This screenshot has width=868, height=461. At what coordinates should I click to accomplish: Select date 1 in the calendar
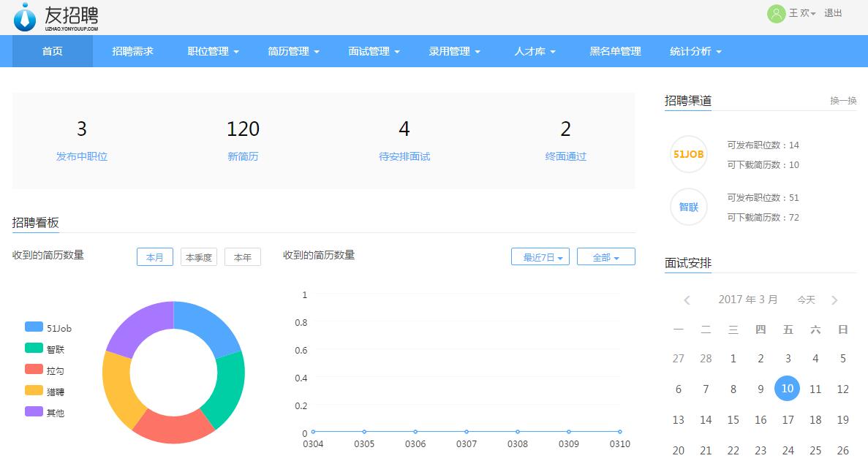coord(733,359)
